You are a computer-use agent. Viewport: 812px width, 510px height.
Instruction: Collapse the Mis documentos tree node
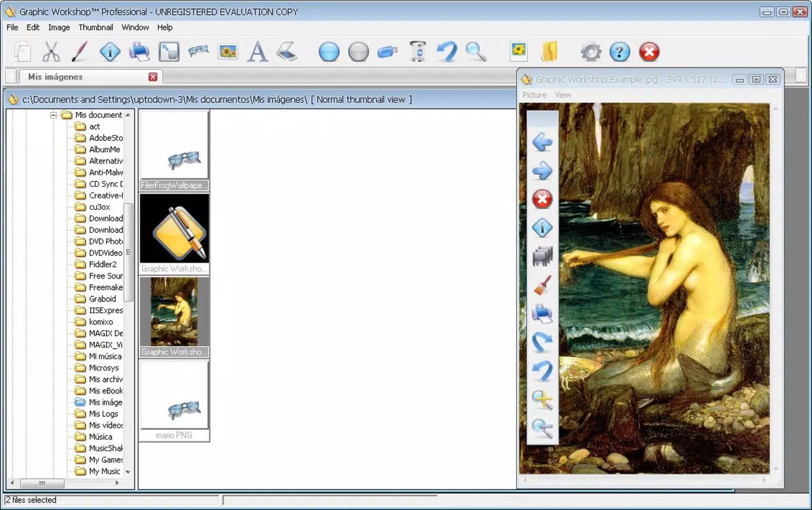54,115
